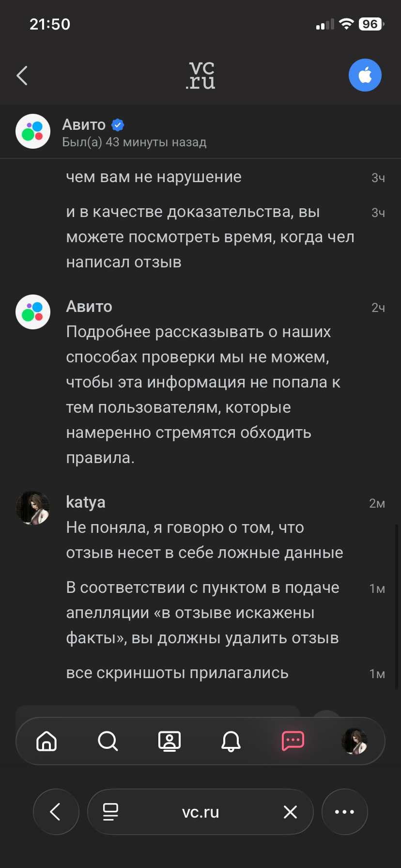Open the Авито sender name in message
Image resolution: width=401 pixels, height=868 pixels.
(x=89, y=307)
